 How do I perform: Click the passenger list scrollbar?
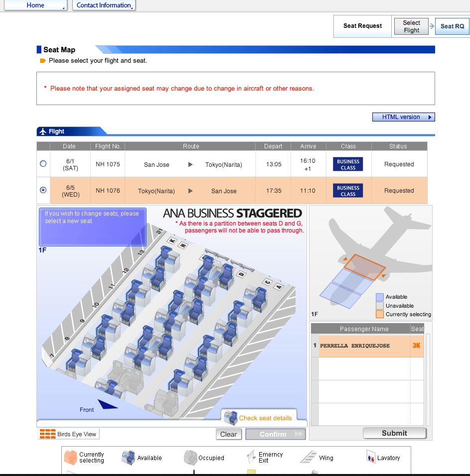click(428, 379)
